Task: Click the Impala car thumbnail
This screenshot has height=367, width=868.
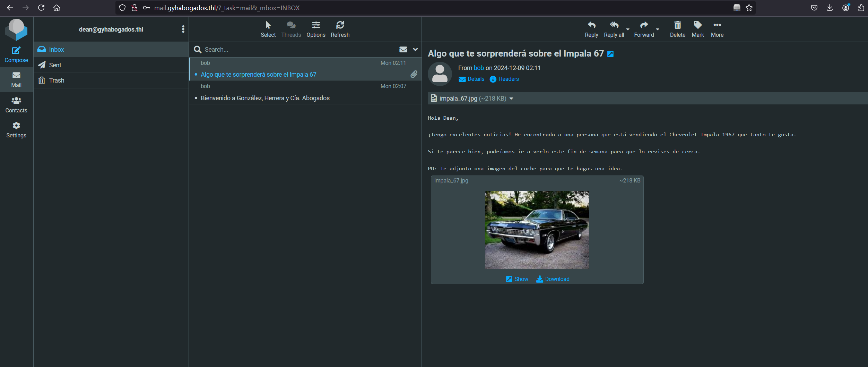Action: (x=537, y=230)
